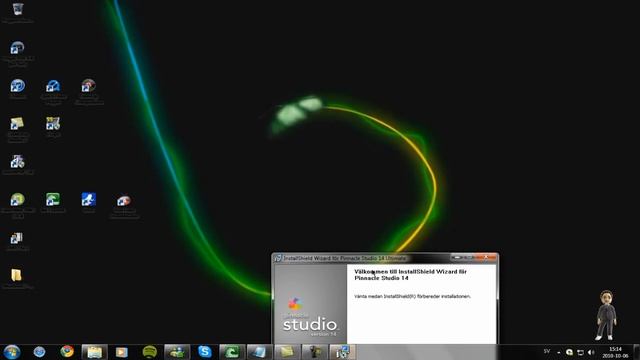The height and width of the screenshot is (360, 640).
Task: Open Skype from the taskbar
Action: [x=204, y=351]
